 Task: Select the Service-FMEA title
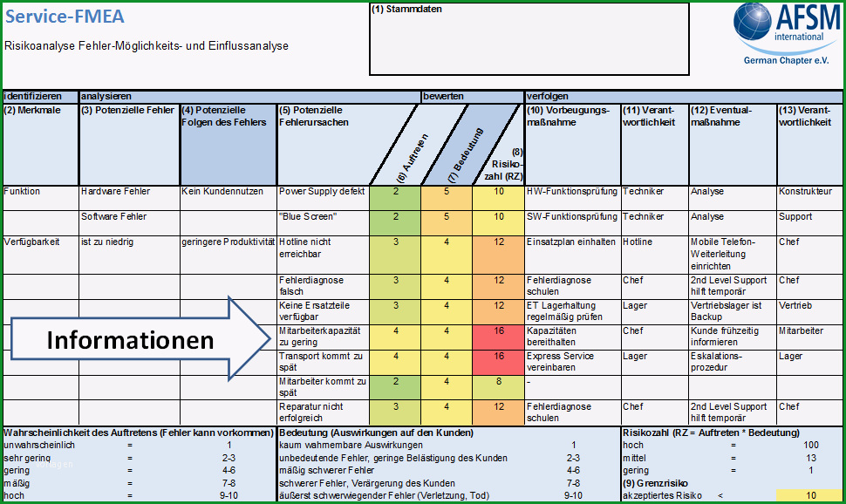(65, 17)
